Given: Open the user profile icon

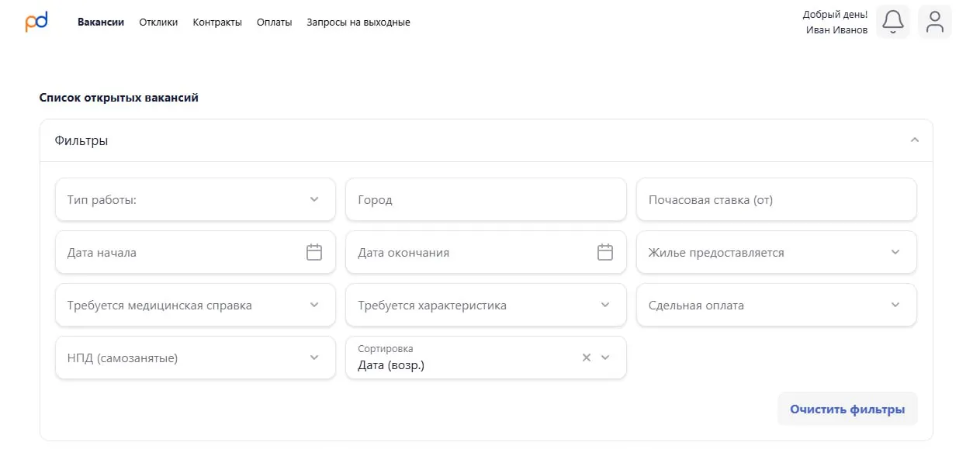Looking at the screenshot, I should 935,22.
